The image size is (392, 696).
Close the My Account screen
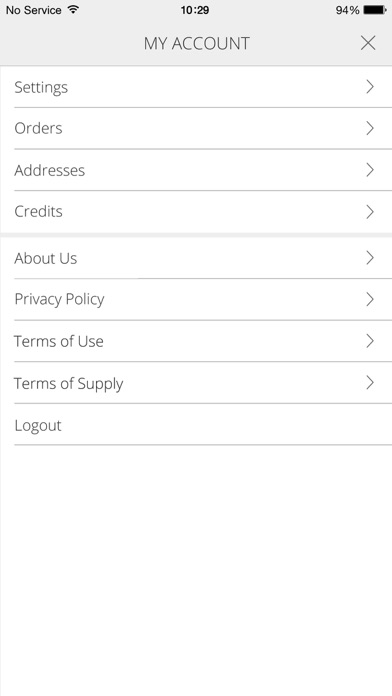tap(368, 43)
